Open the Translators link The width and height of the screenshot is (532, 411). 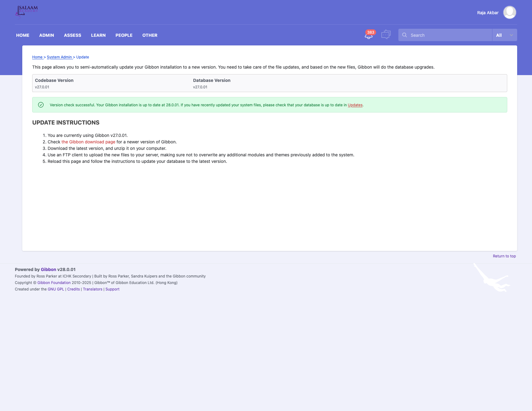pyautogui.click(x=92, y=289)
